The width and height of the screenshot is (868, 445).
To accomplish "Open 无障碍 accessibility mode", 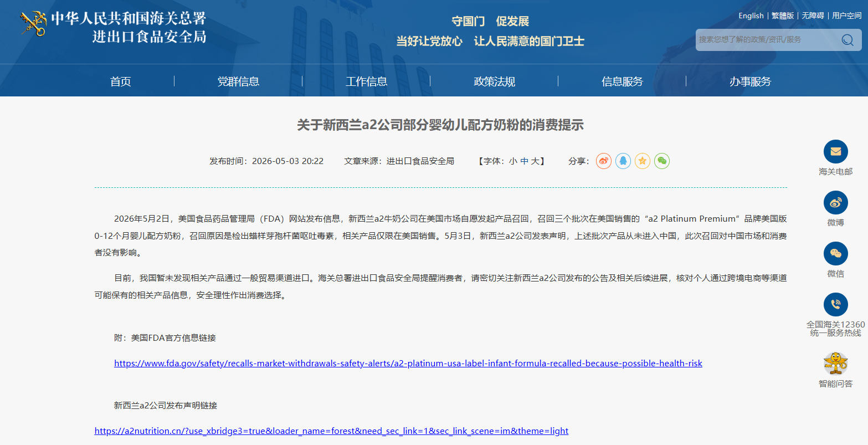I will (813, 16).
